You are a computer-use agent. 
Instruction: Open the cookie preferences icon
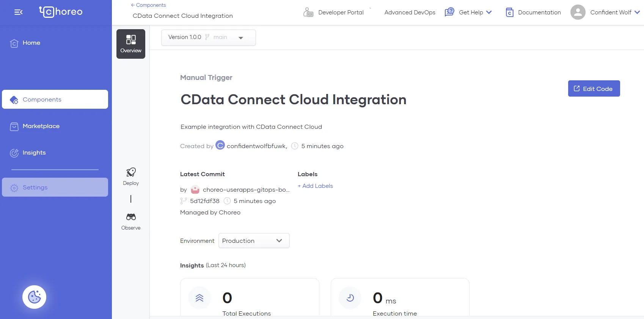(34, 297)
